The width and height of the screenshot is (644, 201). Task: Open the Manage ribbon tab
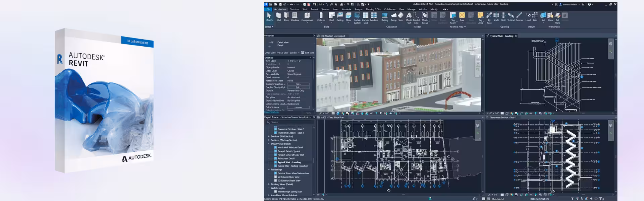click(411, 9)
